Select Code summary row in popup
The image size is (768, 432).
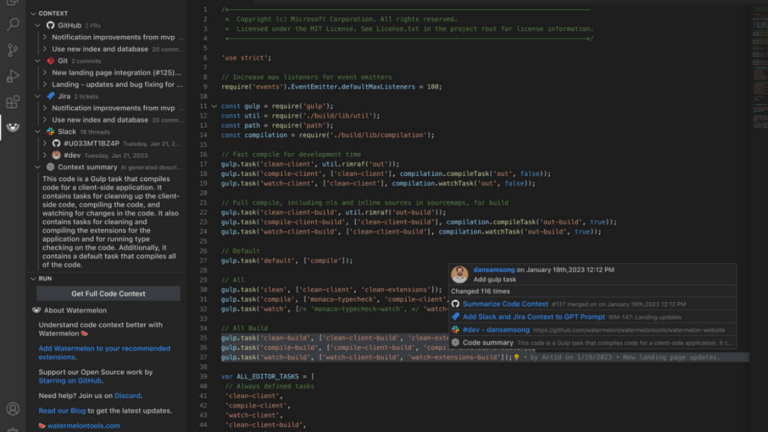pyautogui.click(x=592, y=343)
